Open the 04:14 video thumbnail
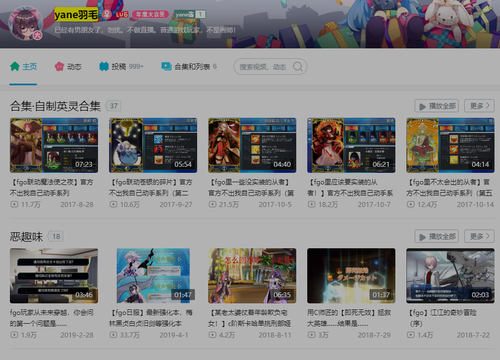Image resolution: width=500 pixels, height=360 pixels. click(450, 145)
